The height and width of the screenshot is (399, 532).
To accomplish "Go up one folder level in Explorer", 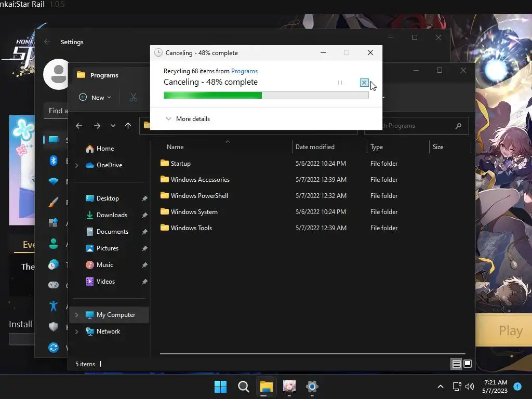I will (128, 126).
